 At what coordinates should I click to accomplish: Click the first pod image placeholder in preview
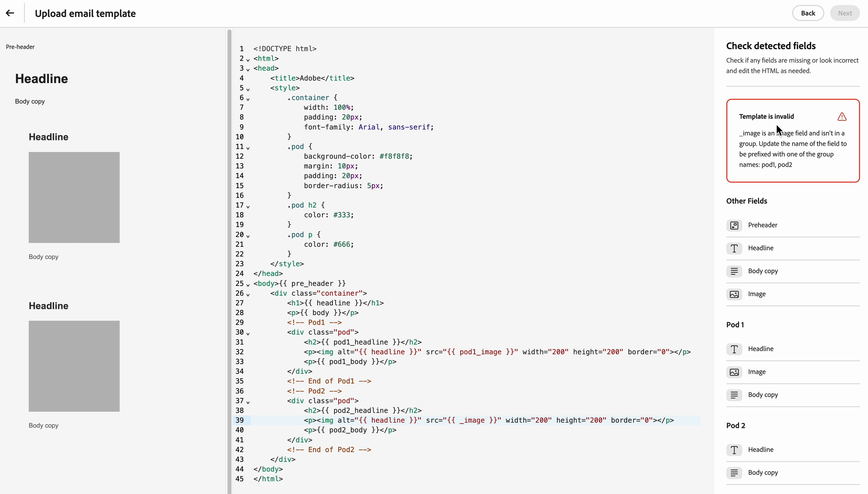[x=74, y=197]
